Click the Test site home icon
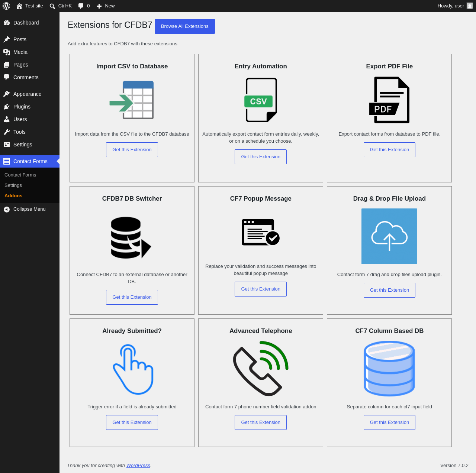This screenshot has width=476, height=473. [x=19, y=6]
